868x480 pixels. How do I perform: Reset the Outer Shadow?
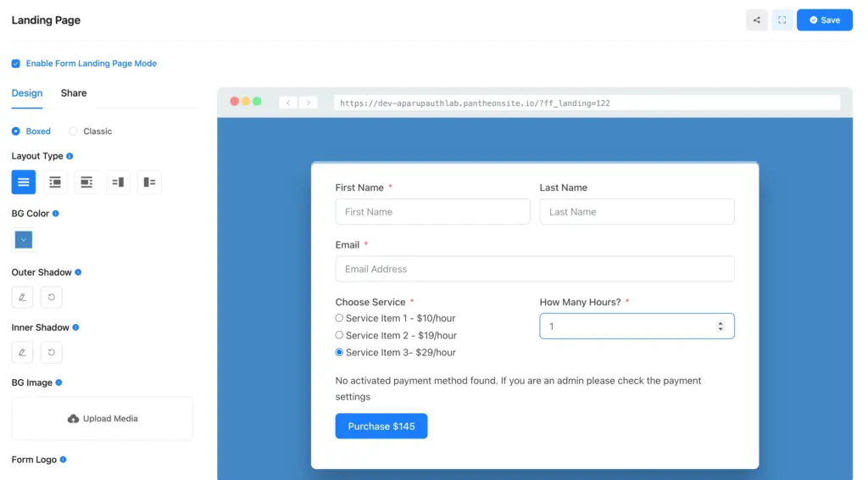pyautogui.click(x=52, y=298)
